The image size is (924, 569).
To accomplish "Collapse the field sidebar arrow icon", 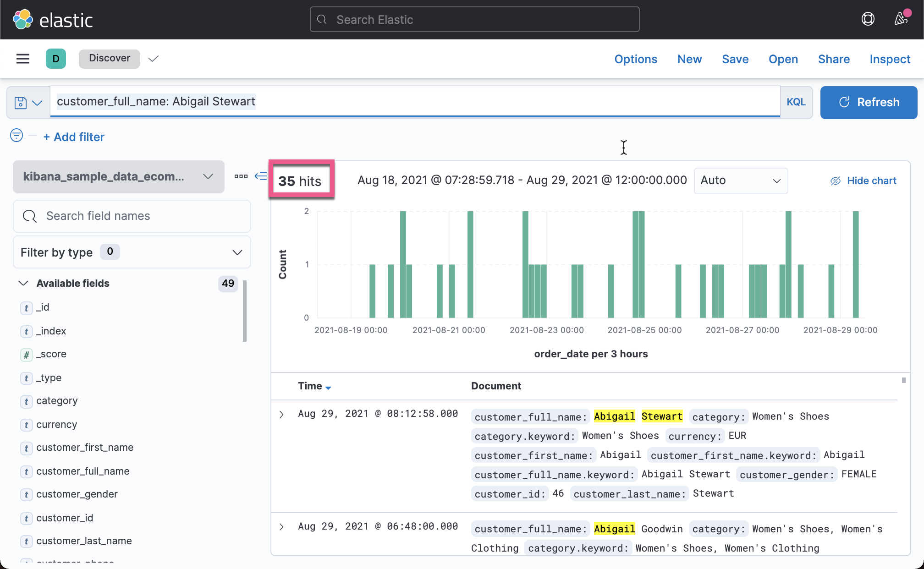I will 261,176.
